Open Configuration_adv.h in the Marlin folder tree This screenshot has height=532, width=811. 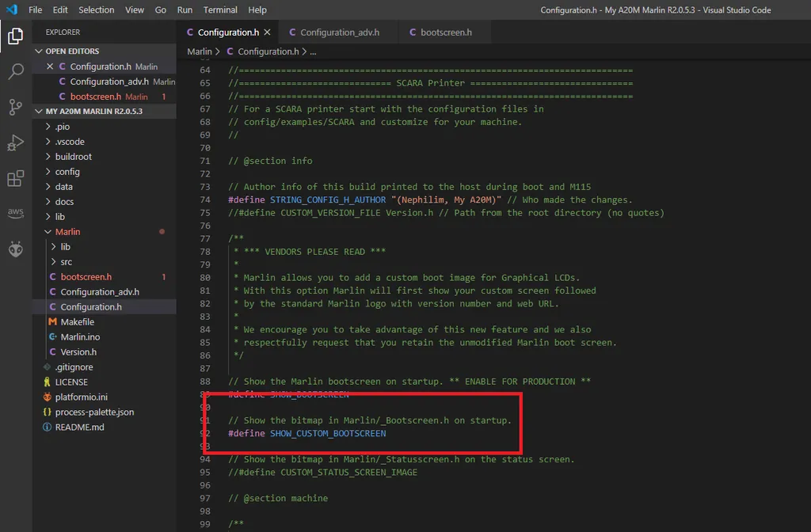pyautogui.click(x=105, y=291)
